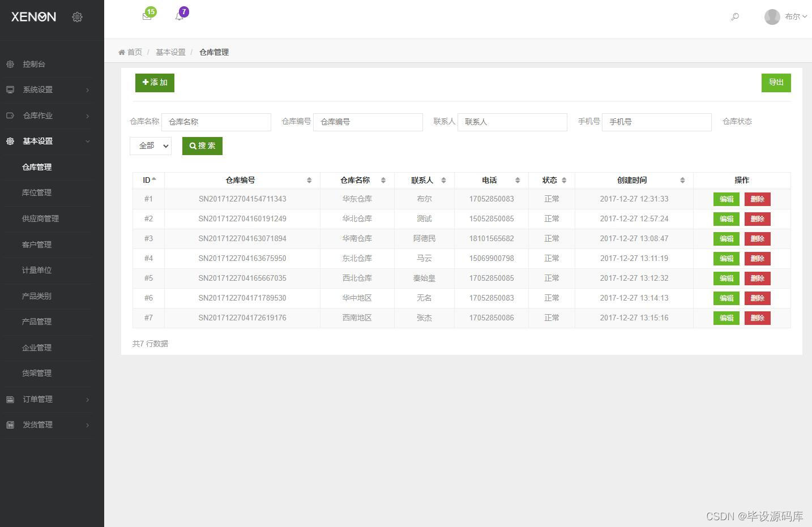The height and width of the screenshot is (527, 812).
Task: Open the 布尔 user menu arrow
Action: [805, 17]
